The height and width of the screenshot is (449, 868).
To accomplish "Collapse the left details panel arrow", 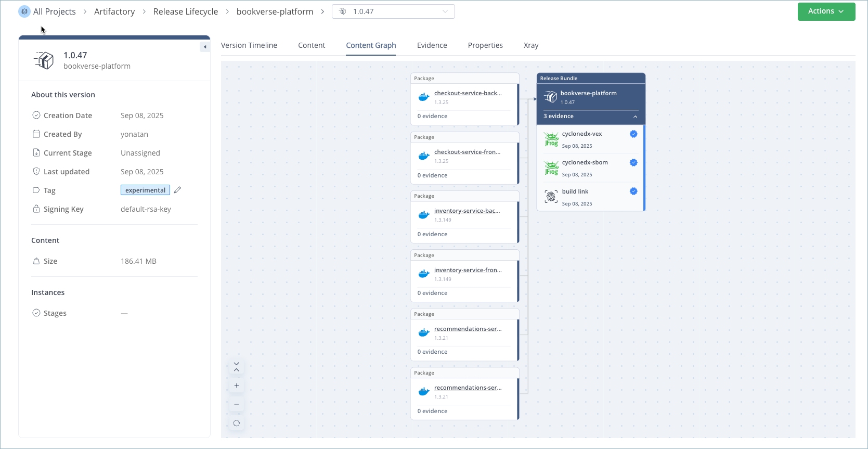I will point(205,47).
